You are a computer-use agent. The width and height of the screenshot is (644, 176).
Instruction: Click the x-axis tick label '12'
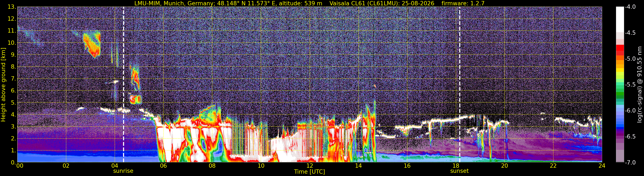click(310, 166)
